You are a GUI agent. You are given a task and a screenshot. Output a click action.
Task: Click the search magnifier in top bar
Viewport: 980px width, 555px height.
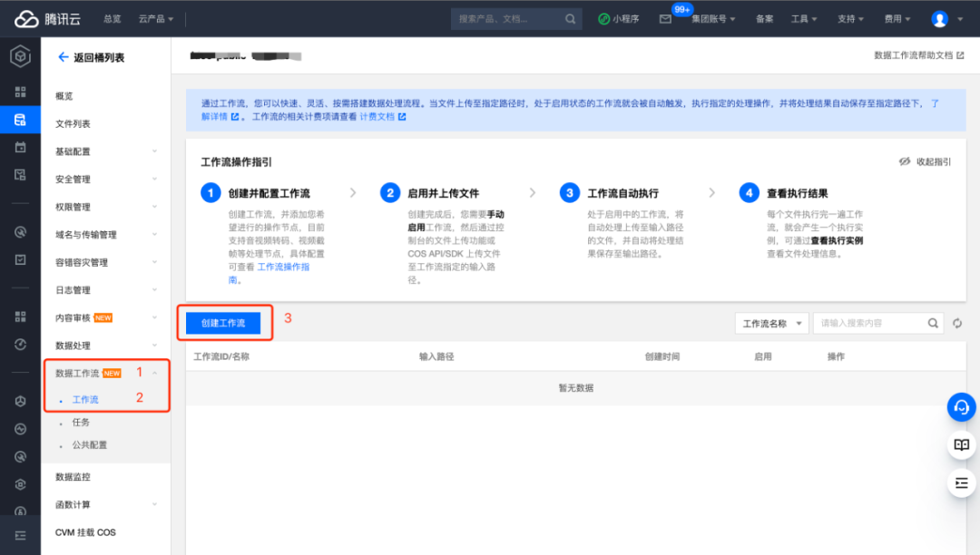[x=570, y=19]
